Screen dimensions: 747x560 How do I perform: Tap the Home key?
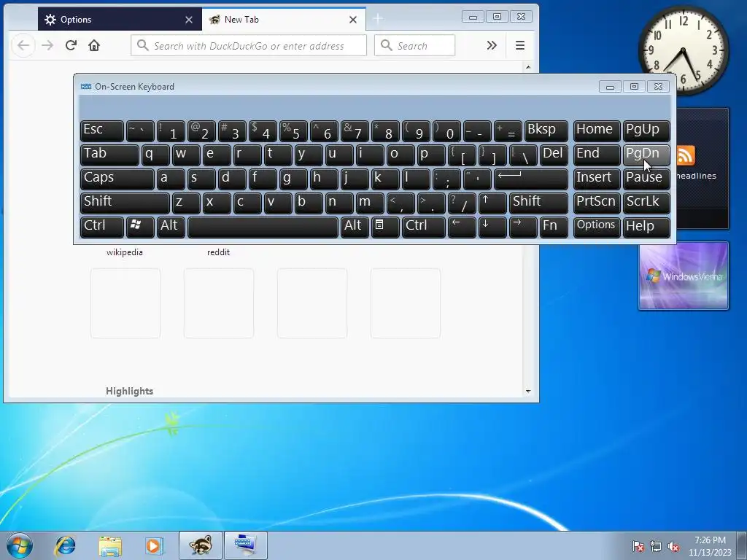(x=597, y=131)
